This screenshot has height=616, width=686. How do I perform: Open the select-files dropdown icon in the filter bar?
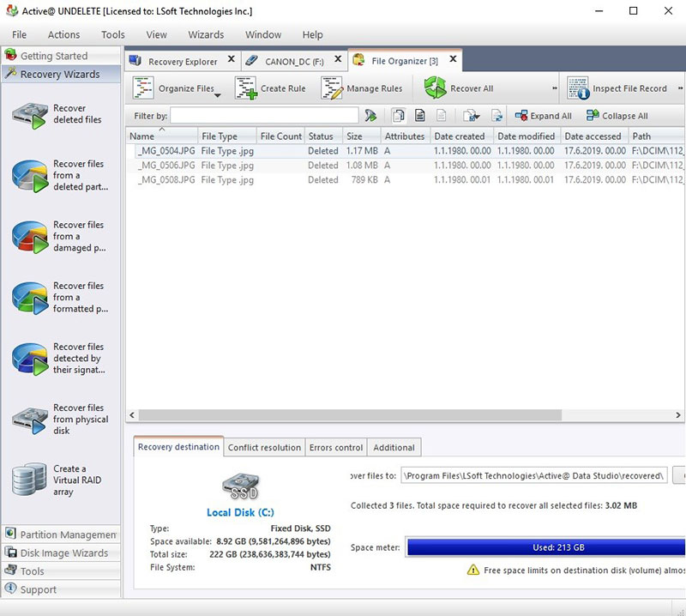tap(471, 116)
